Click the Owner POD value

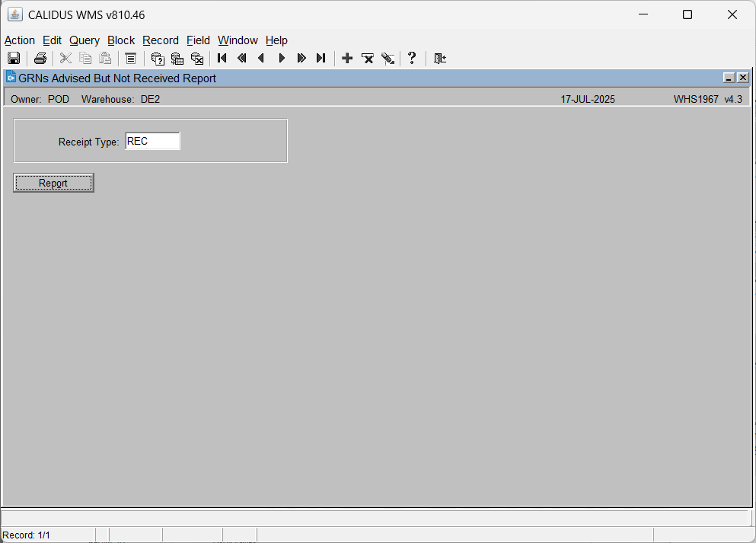[x=59, y=99]
